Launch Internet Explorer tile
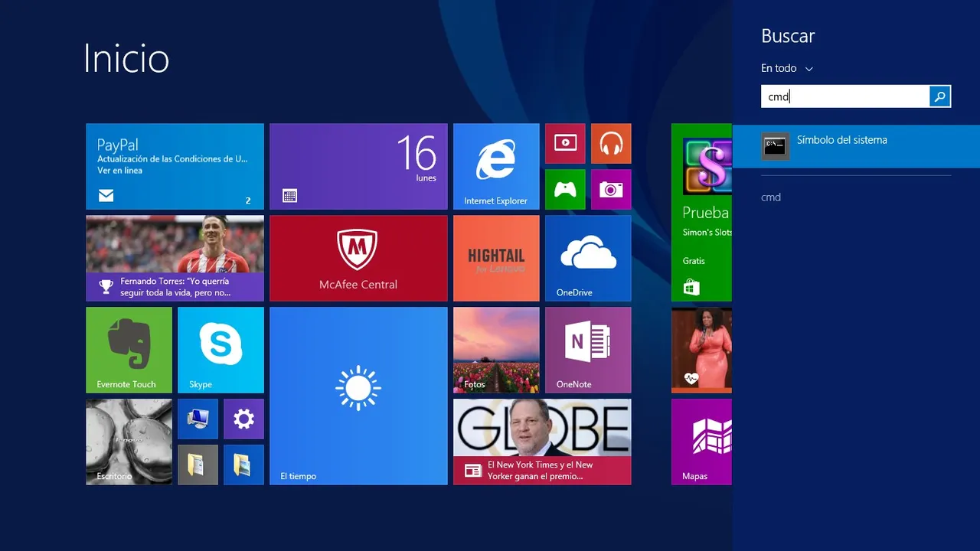This screenshot has height=551, width=980. pyautogui.click(x=496, y=166)
